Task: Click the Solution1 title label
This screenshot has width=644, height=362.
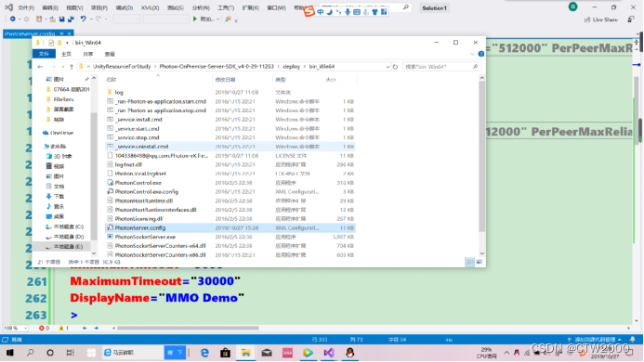Action: coord(434,7)
